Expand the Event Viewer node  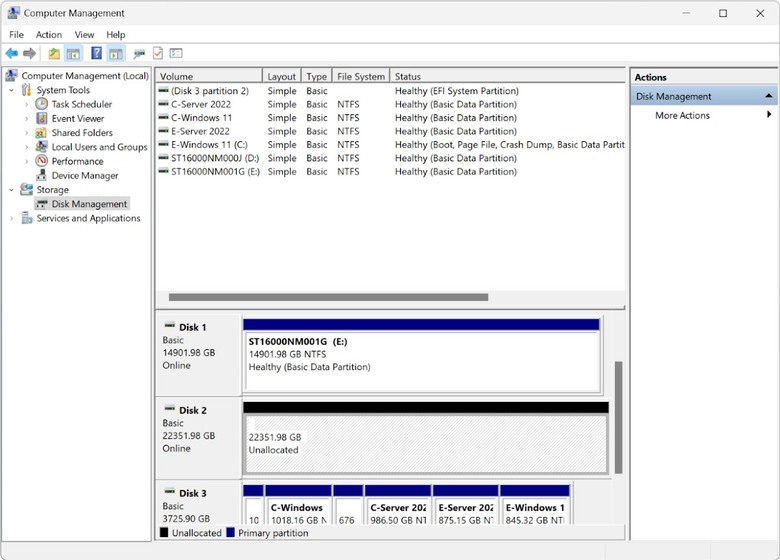pyautogui.click(x=26, y=119)
